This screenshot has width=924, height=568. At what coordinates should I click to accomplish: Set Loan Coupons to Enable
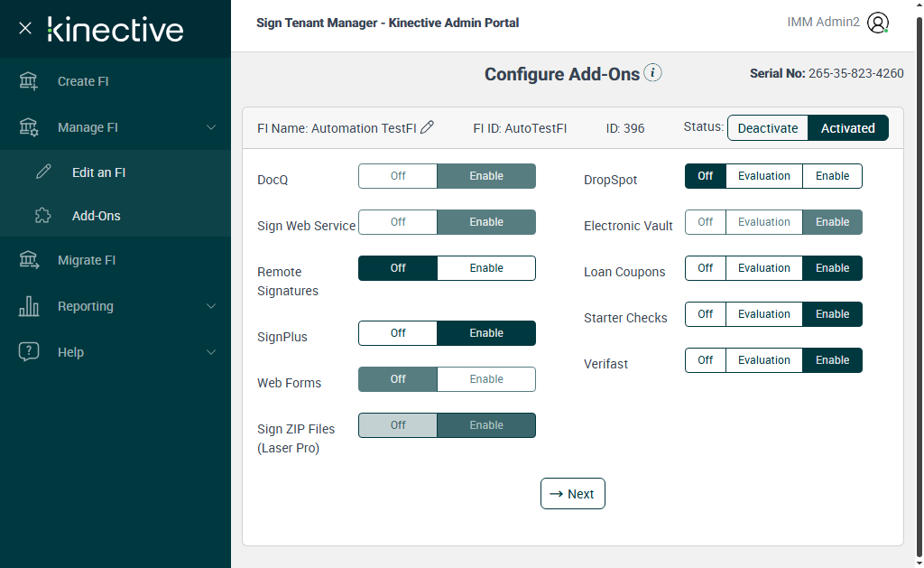(x=832, y=268)
